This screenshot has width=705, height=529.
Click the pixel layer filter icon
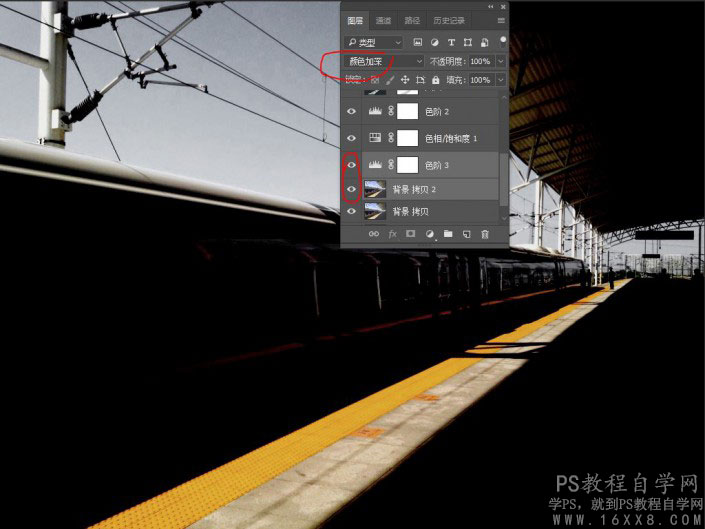click(418, 42)
